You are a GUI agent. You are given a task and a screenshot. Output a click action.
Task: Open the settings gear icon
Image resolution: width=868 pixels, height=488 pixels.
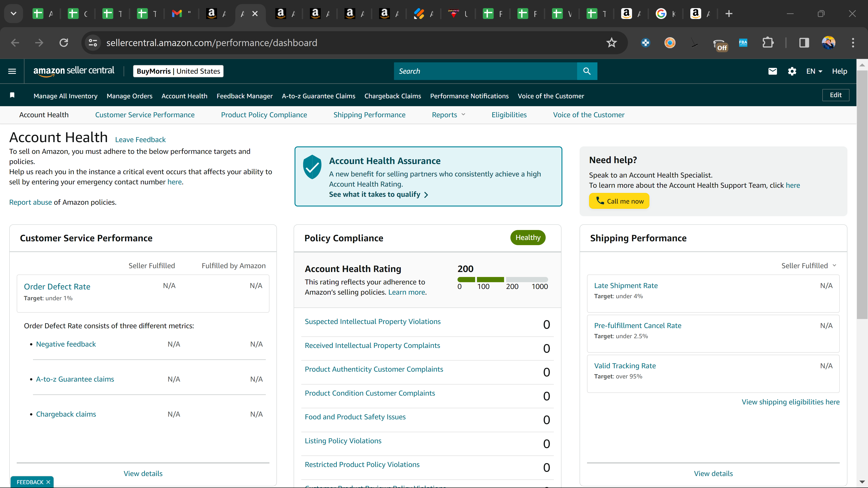tap(792, 71)
